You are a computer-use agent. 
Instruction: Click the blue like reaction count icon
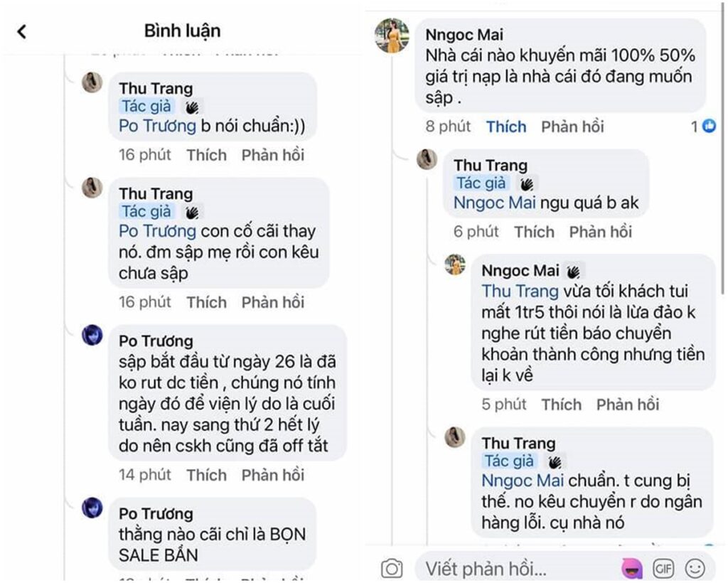[x=709, y=126]
